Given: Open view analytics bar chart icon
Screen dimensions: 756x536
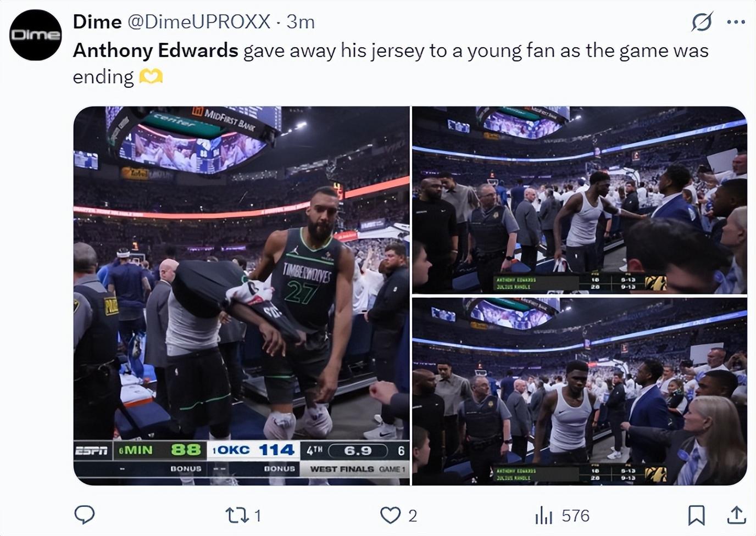Looking at the screenshot, I should [543, 515].
